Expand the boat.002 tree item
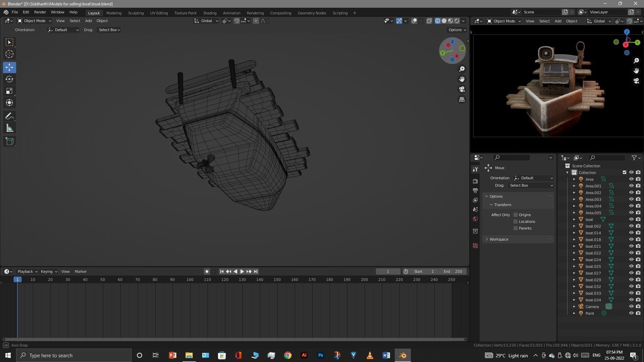The image size is (644, 362). point(574,226)
